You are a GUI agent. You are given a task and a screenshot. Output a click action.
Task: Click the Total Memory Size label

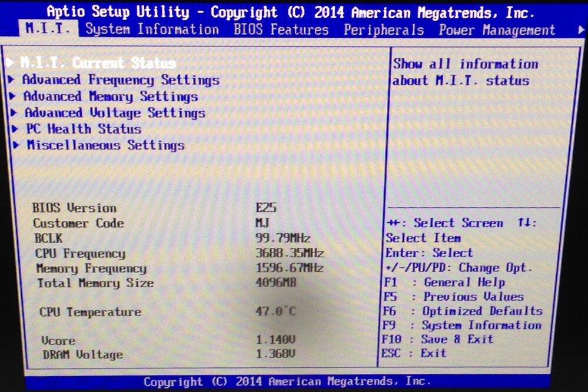point(95,283)
